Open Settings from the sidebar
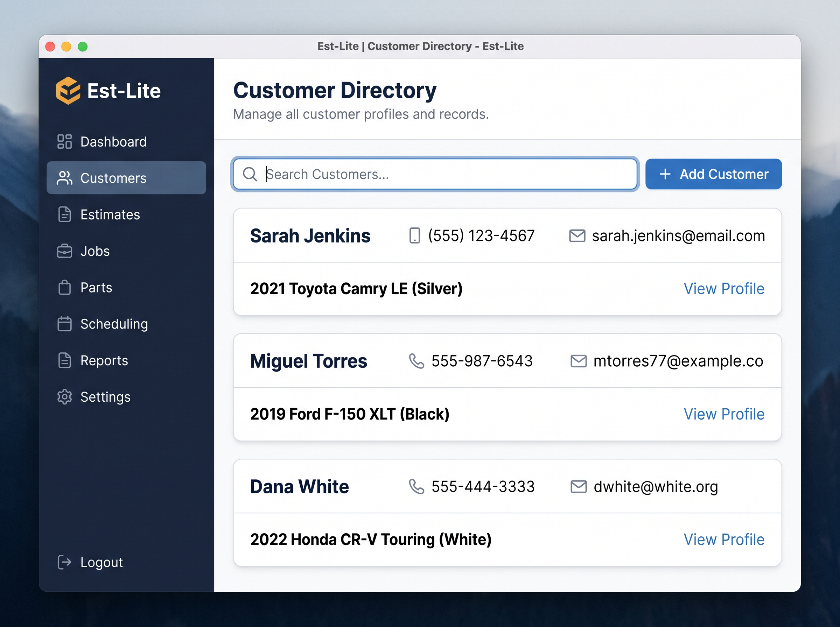The width and height of the screenshot is (840, 627). (105, 397)
